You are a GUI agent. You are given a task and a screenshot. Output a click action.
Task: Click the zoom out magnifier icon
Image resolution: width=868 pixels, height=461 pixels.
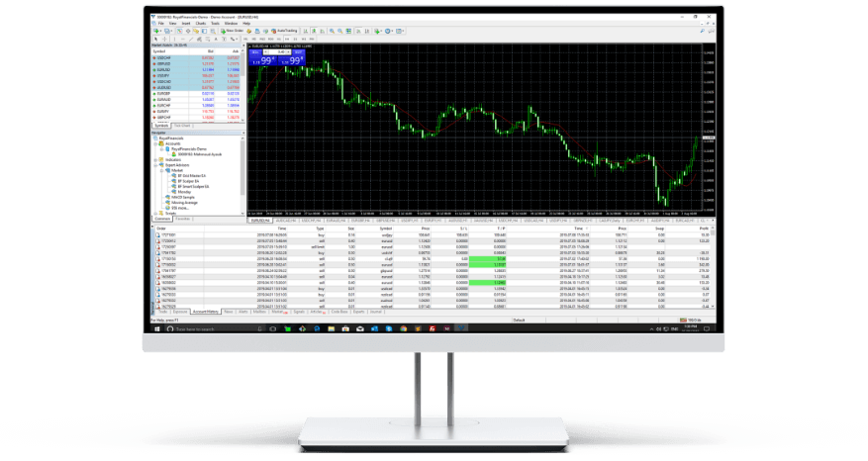coord(339,31)
